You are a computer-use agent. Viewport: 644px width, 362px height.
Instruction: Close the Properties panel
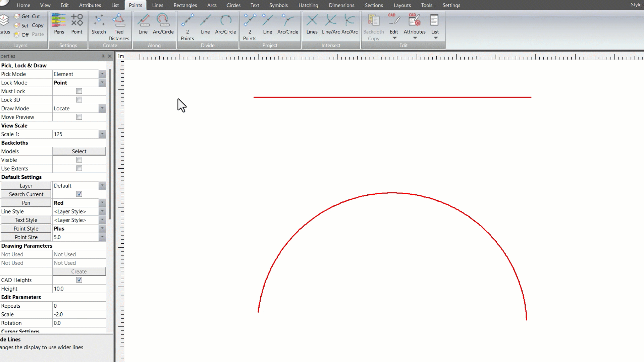click(x=109, y=56)
